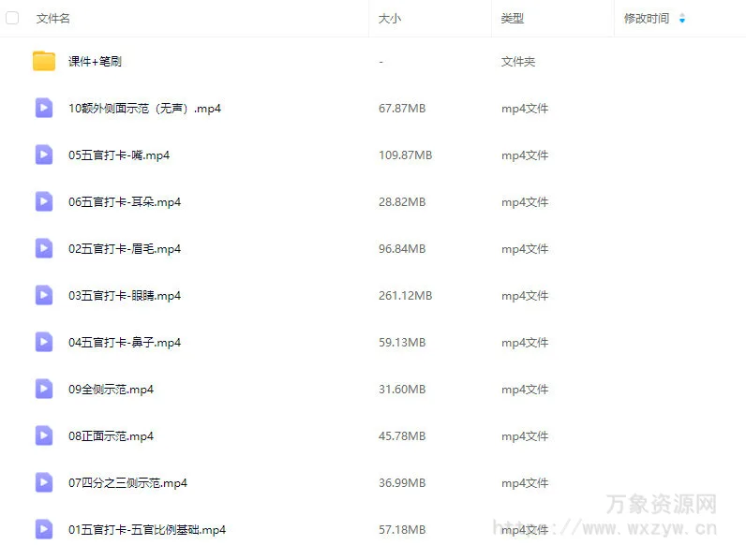746x560 pixels.
Task: Open the 课件+笔刷 folder name
Action: [95, 62]
